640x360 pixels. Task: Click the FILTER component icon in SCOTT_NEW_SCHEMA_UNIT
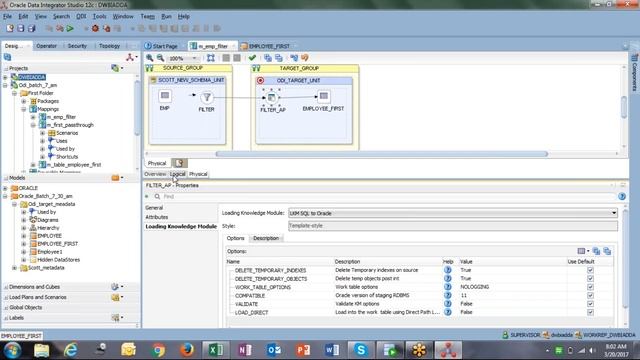tap(207, 97)
